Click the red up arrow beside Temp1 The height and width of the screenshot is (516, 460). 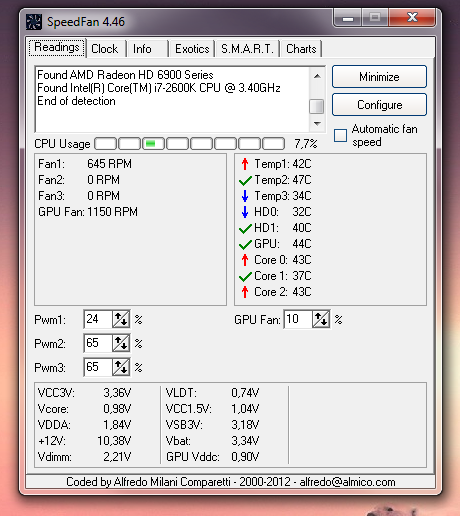[245, 164]
